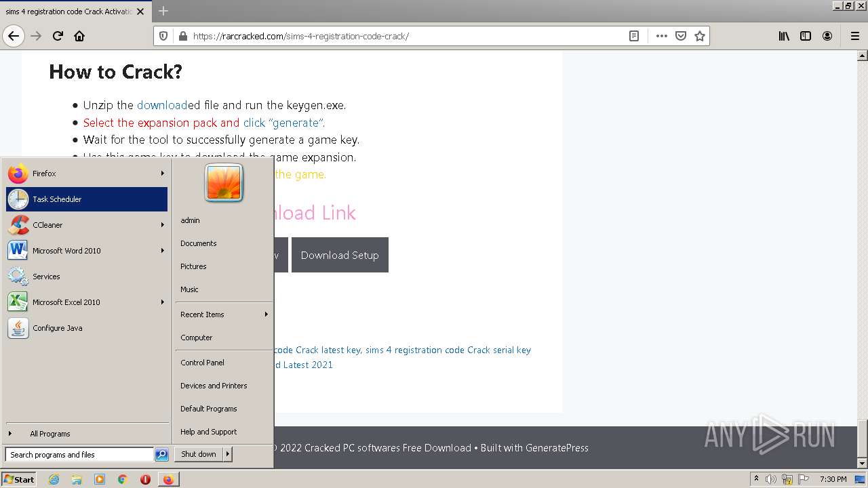
Task: Open page actions three-dot menu
Action: pos(662,36)
